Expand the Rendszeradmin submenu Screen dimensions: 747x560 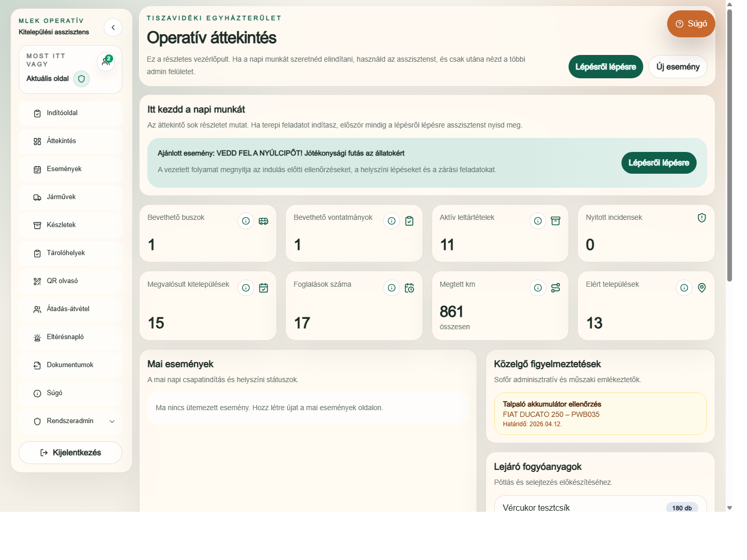click(112, 422)
